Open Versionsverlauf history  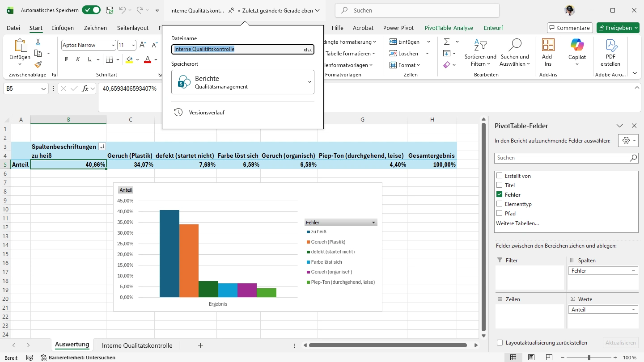[x=206, y=113]
